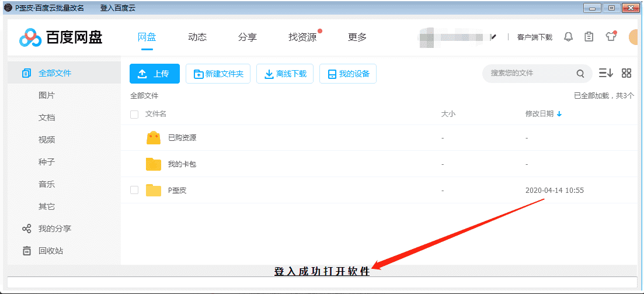This screenshot has height=294, width=644.
Task: Open the 已购资源 folder icon
Action: [x=154, y=138]
